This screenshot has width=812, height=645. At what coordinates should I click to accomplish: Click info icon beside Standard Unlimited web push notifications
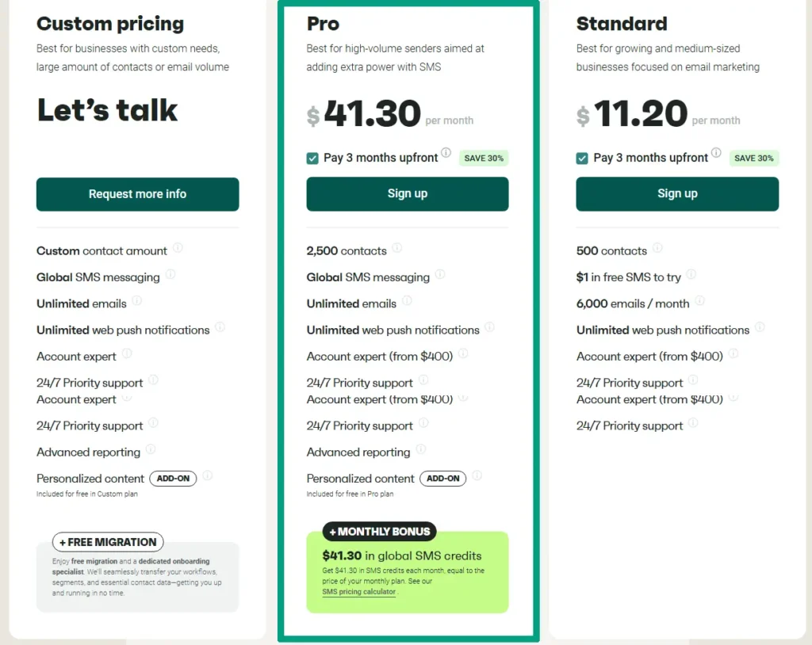760,327
